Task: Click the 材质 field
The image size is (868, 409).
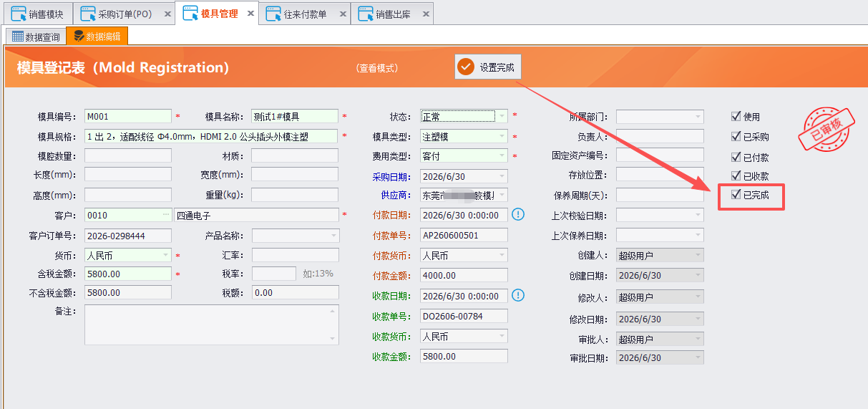Action: click(295, 155)
